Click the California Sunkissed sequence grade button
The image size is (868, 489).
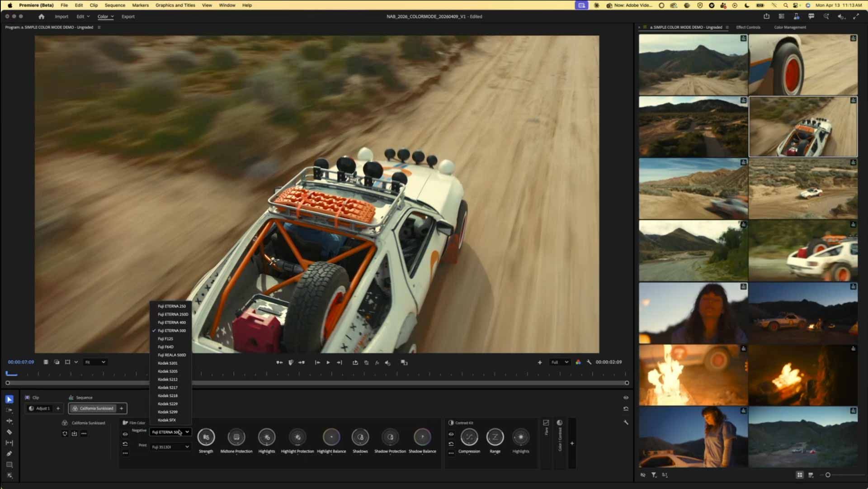click(94, 408)
